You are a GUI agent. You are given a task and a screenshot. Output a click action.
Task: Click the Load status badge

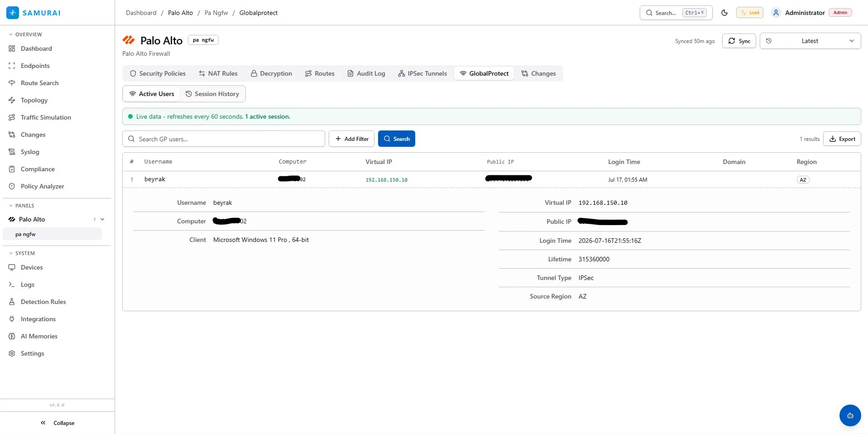point(750,13)
